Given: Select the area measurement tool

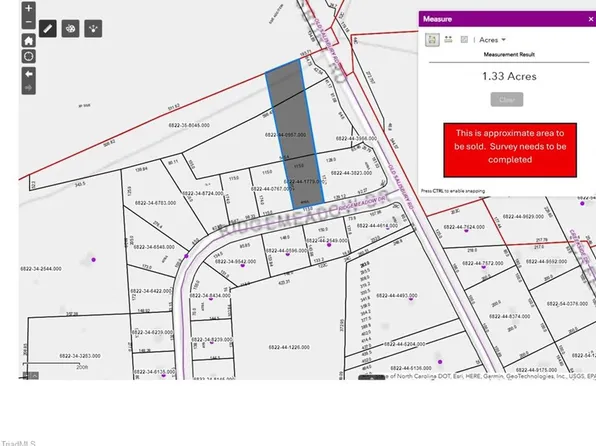Looking at the screenshot, I should tap(432, 40).
